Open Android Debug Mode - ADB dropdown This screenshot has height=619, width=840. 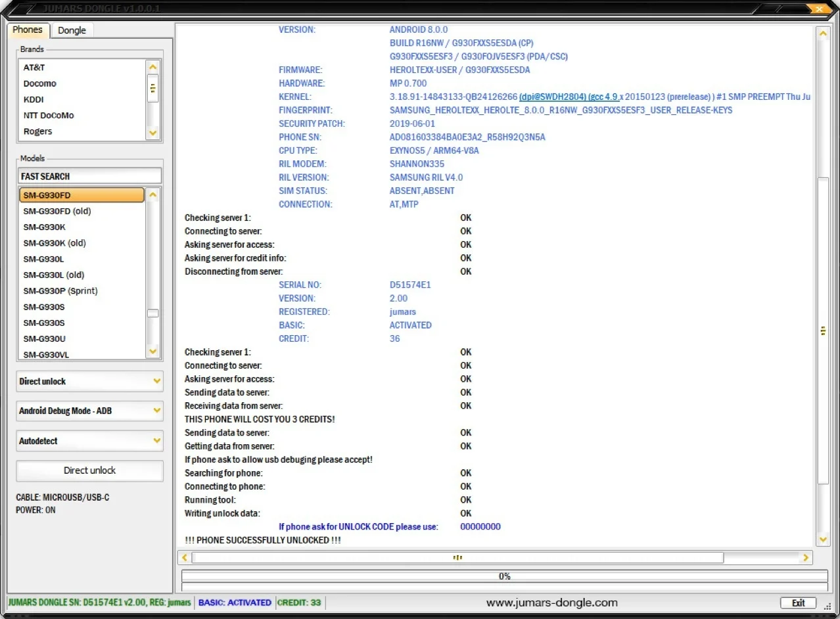[156, 411]
